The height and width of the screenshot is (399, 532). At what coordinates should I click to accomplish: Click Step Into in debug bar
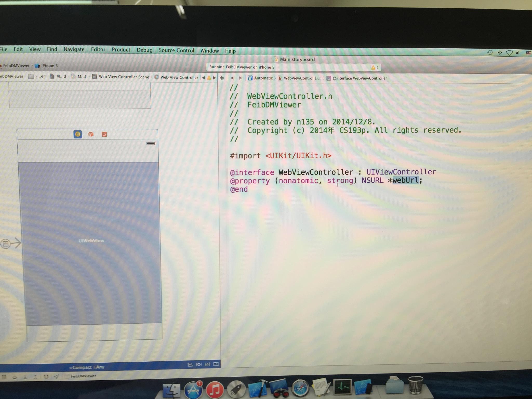[x=25, y=377]
